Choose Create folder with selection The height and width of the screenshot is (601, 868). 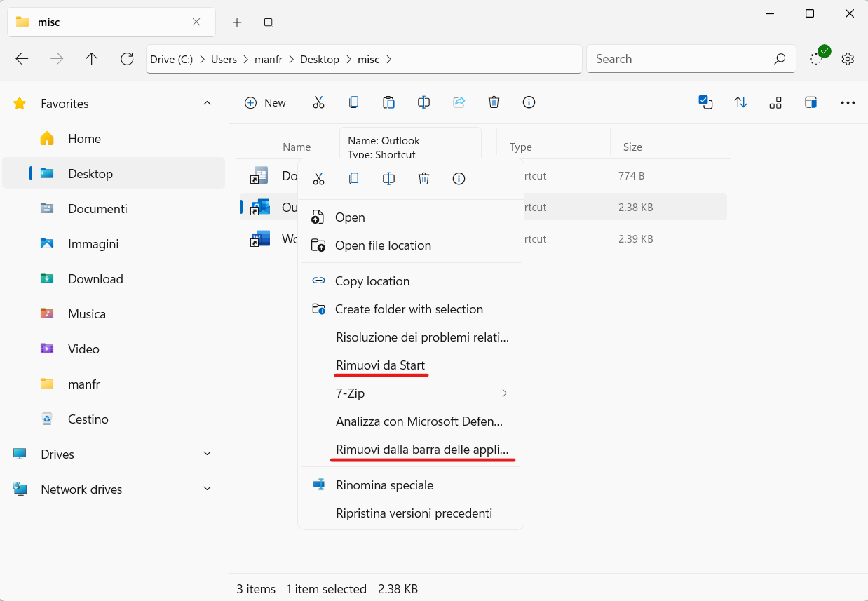tap(411, 309)
